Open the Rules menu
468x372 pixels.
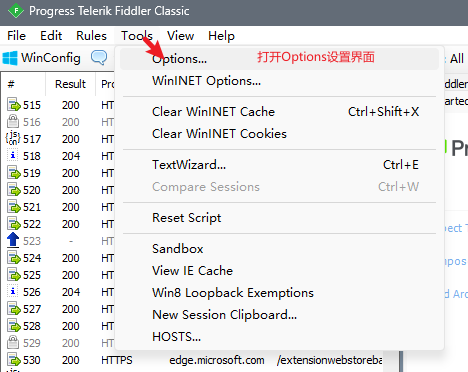pos(91,36)
